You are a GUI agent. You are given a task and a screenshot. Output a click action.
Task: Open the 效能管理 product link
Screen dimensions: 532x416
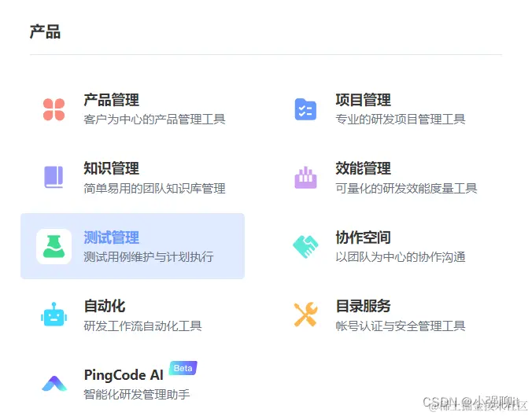(363, 168)
